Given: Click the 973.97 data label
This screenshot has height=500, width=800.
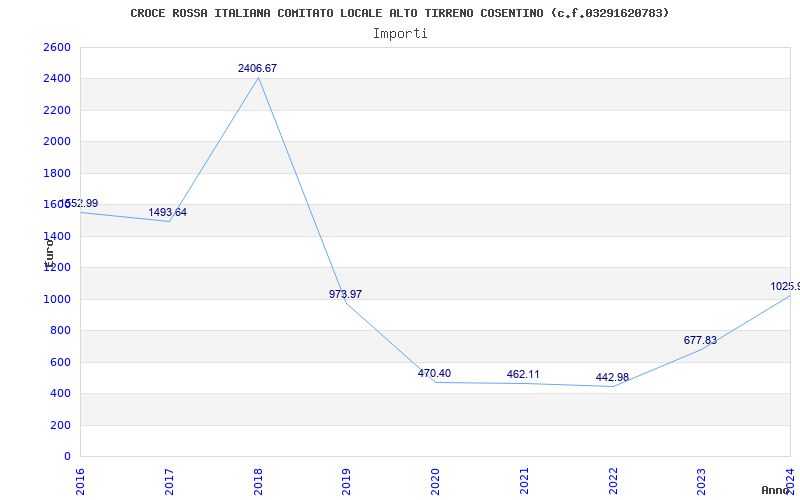Looking at the screenshot, I should pos(345,294).
